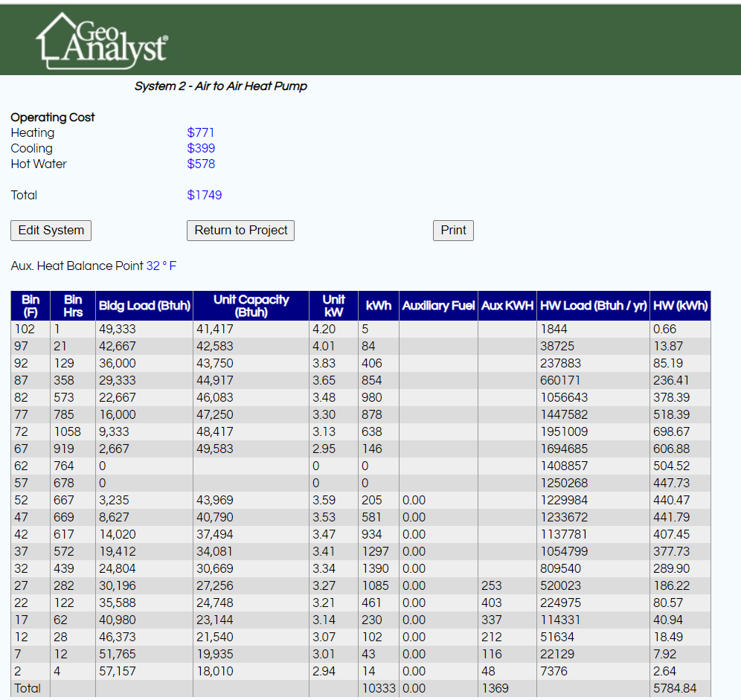Screen dimensions: 741x700
Task: Select the Heating cost value $771
Action: 201,133
